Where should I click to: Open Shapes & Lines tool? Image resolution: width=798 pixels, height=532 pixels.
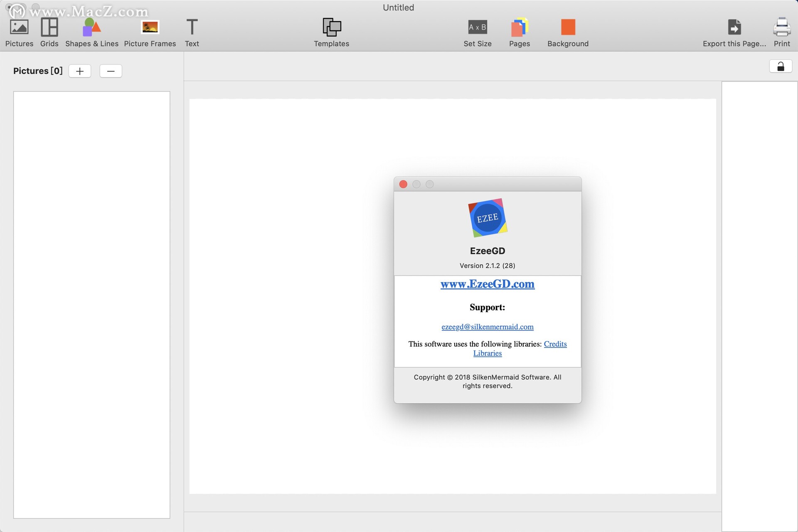click(92, 32)
